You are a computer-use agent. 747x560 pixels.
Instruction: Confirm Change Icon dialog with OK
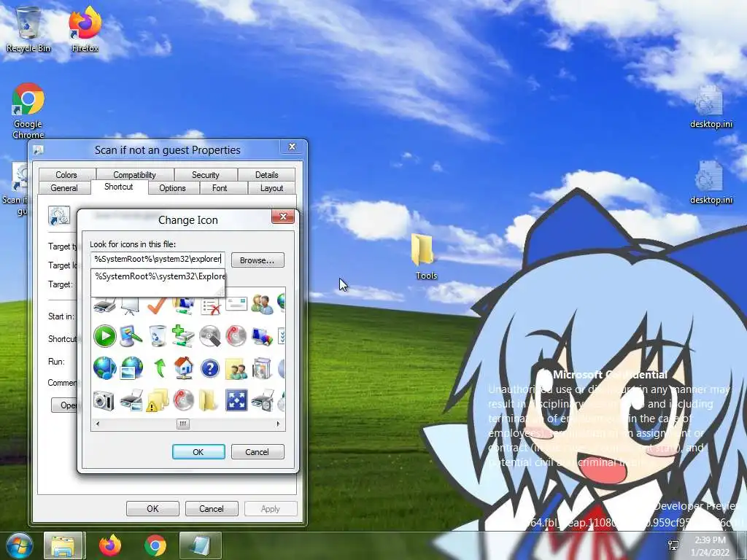(198, 452)
